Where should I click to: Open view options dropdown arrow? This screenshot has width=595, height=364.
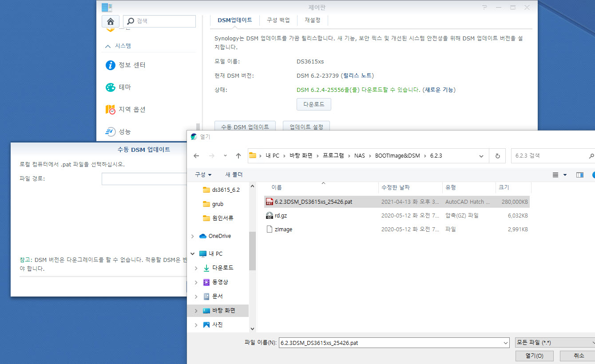click(565, 175)
